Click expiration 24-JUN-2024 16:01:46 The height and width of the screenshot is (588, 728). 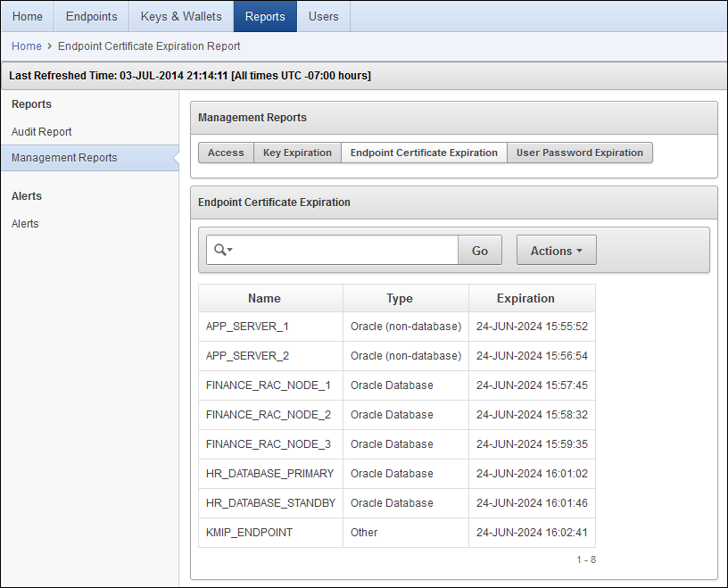(x=532, y=503)
